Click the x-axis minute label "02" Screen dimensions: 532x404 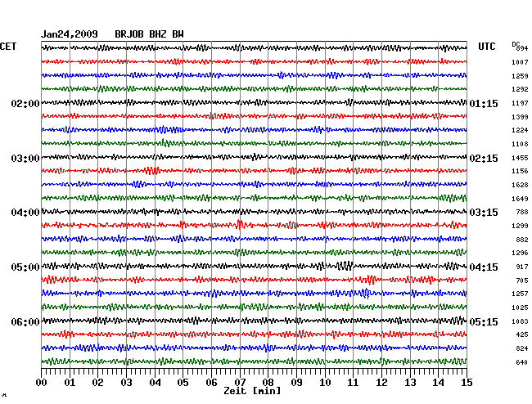tap(97, 383)
